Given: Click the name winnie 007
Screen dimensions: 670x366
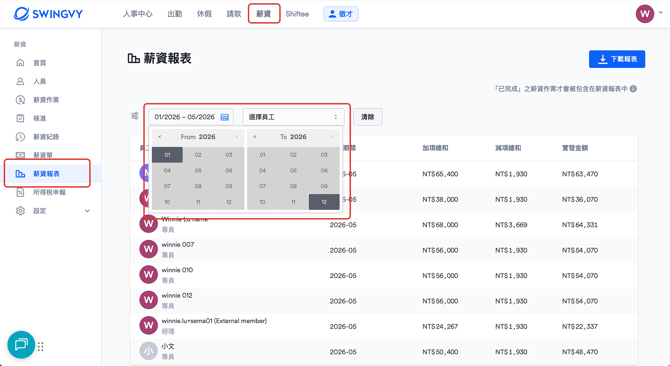Looking at the screenshot, I should 178,245.
